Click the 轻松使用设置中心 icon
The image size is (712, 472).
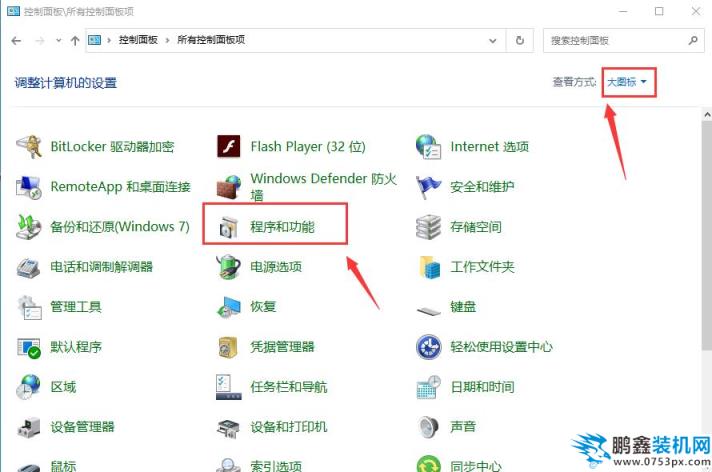click(x=428, y=347)
